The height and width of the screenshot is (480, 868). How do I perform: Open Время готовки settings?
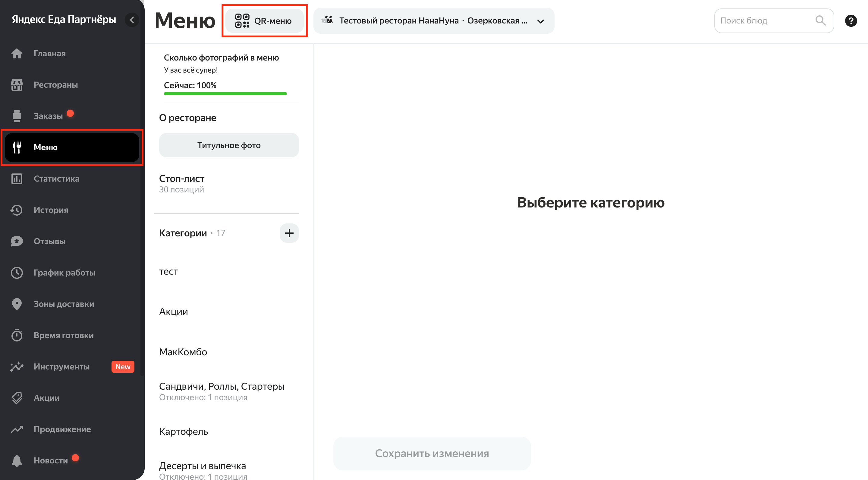(x=72, y=335)
